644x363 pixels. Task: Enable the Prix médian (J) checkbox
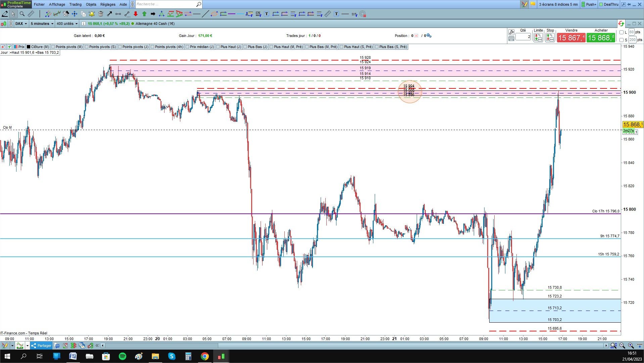tap(187, 47)
